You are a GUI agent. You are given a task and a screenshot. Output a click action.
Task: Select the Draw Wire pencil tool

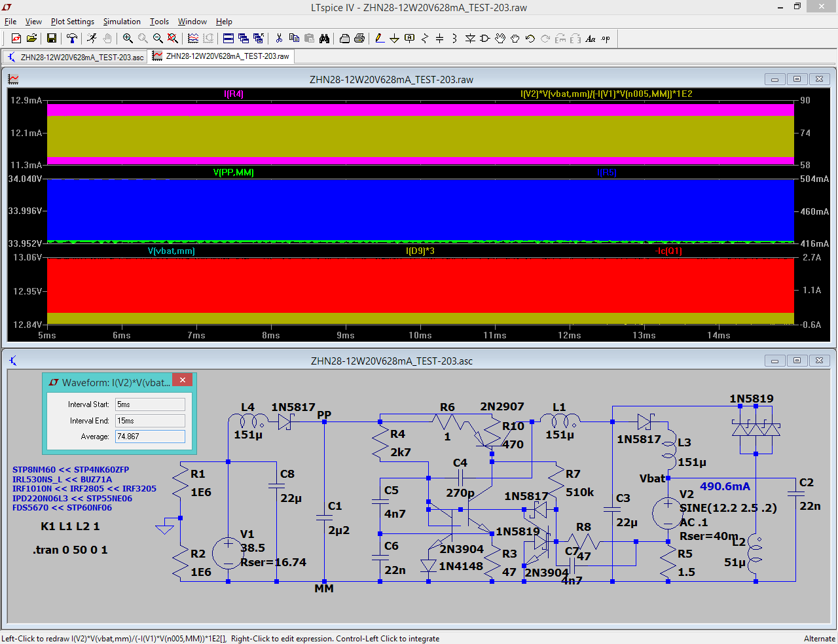point(380,39)
